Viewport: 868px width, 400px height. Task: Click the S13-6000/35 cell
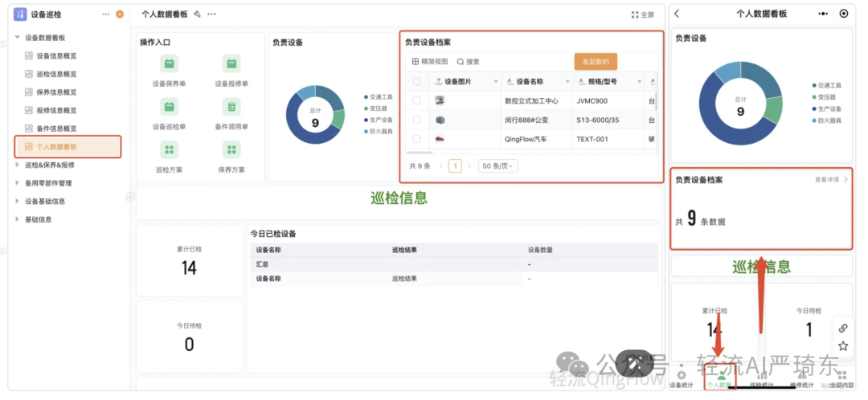tap(608, 120)
